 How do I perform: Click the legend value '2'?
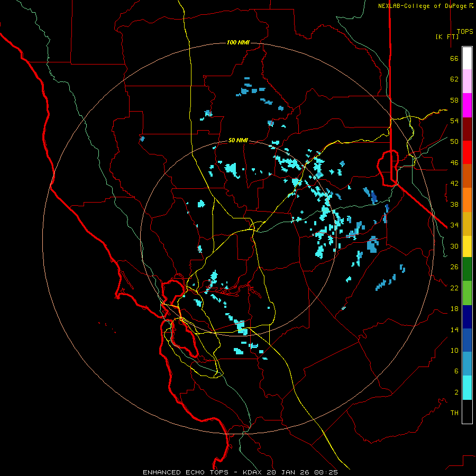point(456,392)
